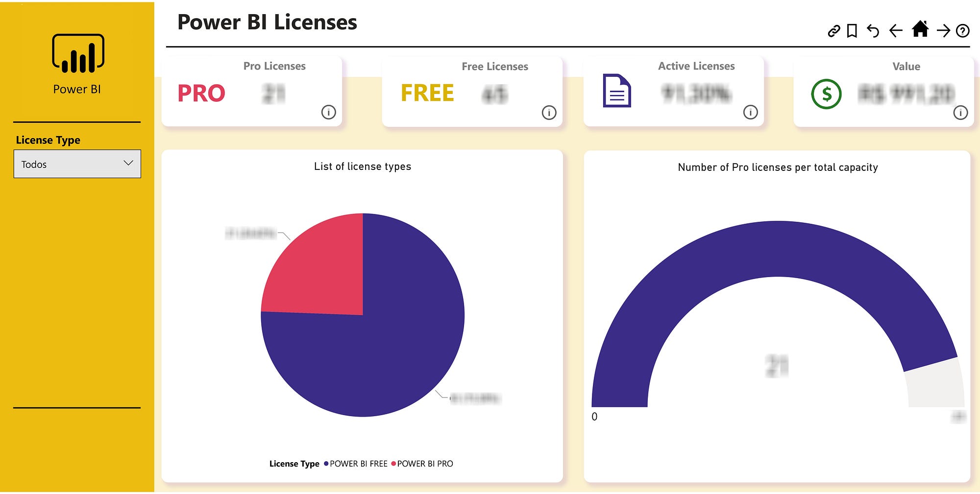Click the info icon on Active Licenses card
The height and width of the screenshot is (494, 980).
coord(750,112)
